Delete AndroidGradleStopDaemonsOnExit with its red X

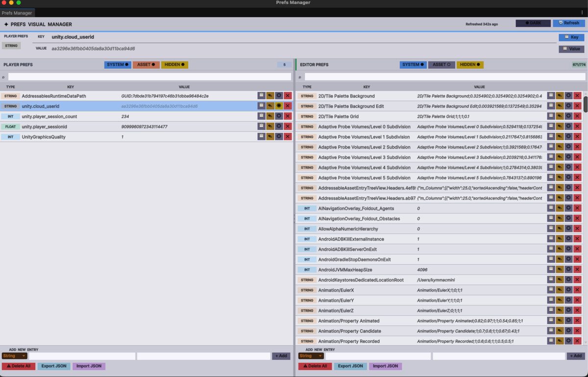click(x=577, y=259)
